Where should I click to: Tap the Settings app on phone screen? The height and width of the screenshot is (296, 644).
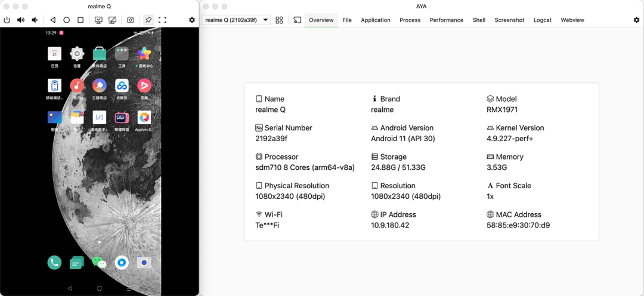(77, 54)
